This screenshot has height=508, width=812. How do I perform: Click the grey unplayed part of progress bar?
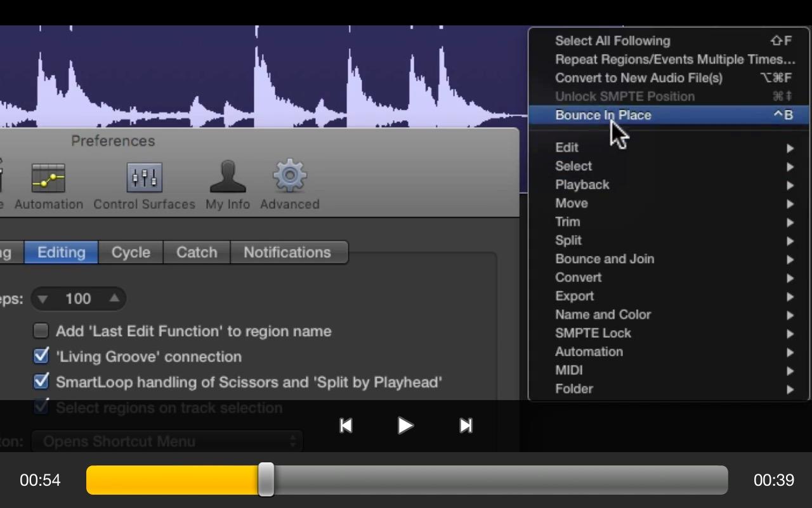(501, 480)
